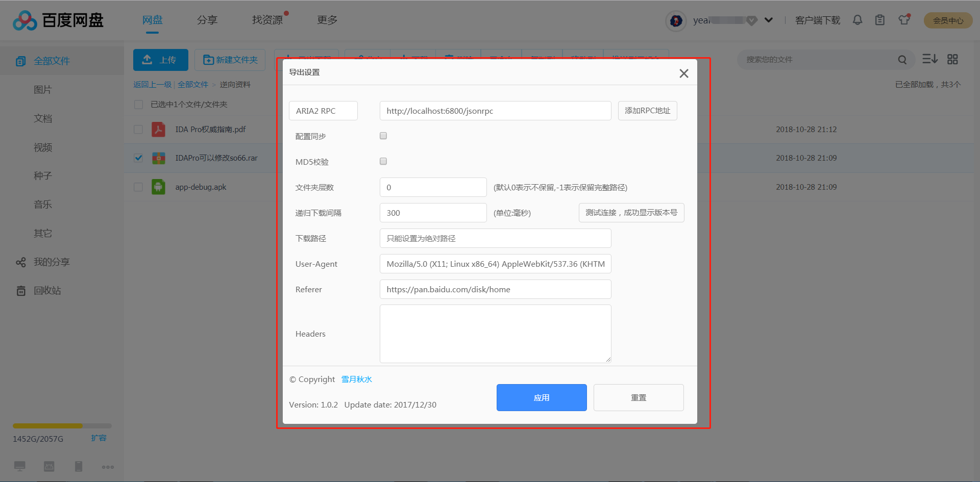Screen dimensions: 980x482
Task: Click the ARIA2 RPC name field
Action: tap(323, 111)
